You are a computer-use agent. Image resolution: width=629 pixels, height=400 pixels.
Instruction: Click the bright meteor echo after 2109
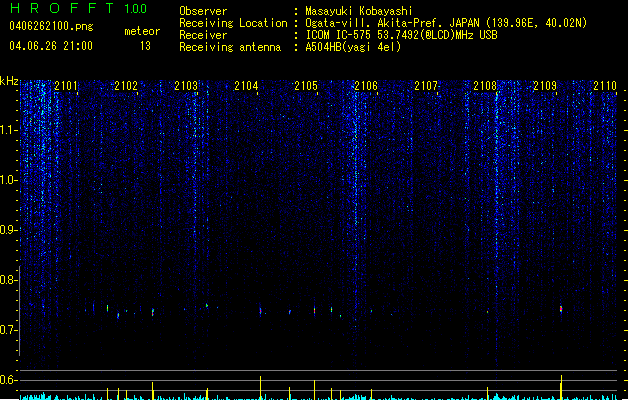(561, 309)
